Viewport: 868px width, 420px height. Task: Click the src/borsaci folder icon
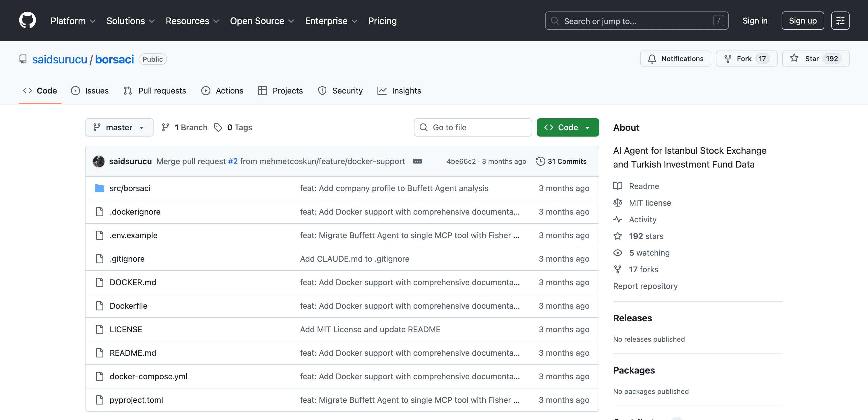pos(99,188)
